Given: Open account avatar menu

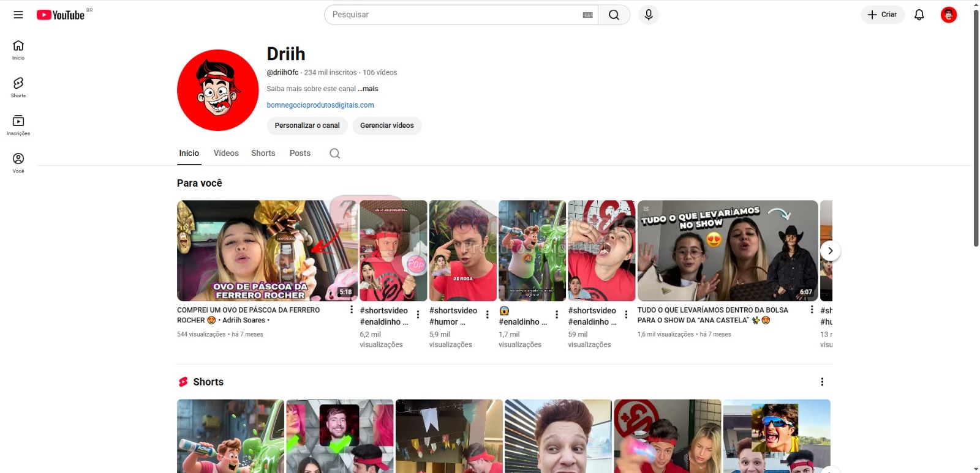Looking at the screenshot, I should pos(948,15).
